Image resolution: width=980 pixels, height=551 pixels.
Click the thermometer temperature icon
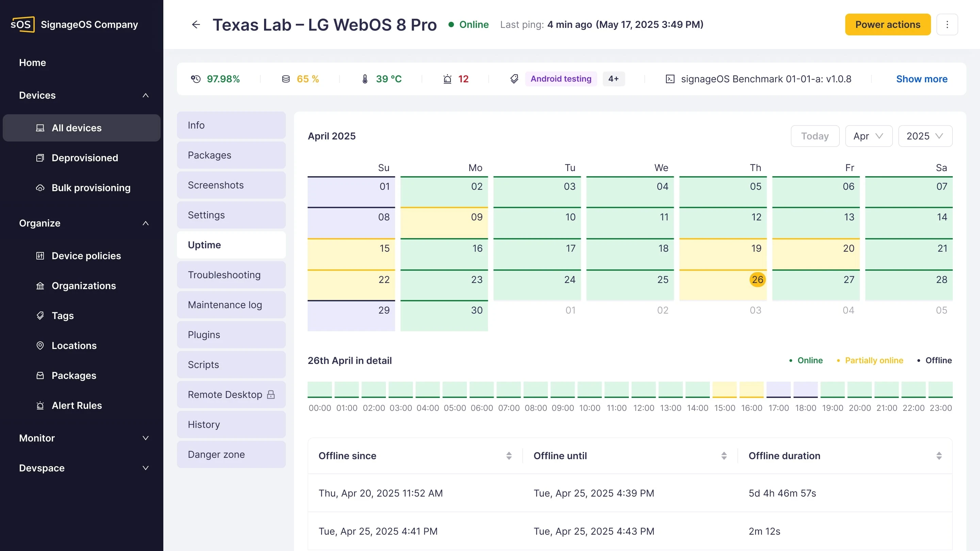point(365,79)
